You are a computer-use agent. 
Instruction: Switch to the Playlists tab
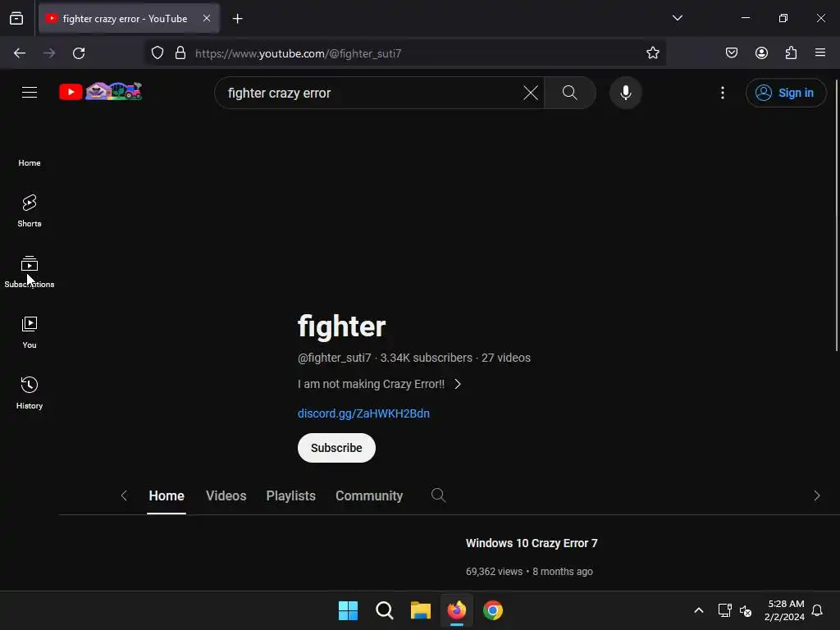(x=291, y=496)
